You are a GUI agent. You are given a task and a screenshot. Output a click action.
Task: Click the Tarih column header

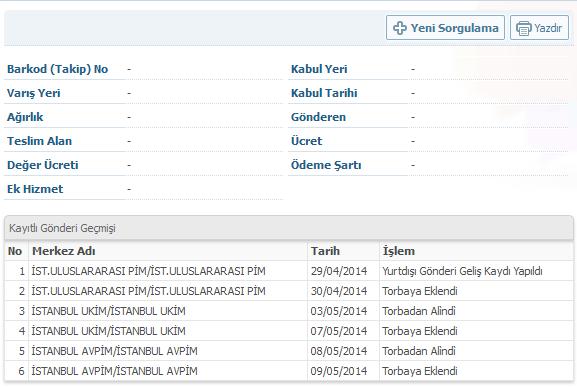coord(325,251)
